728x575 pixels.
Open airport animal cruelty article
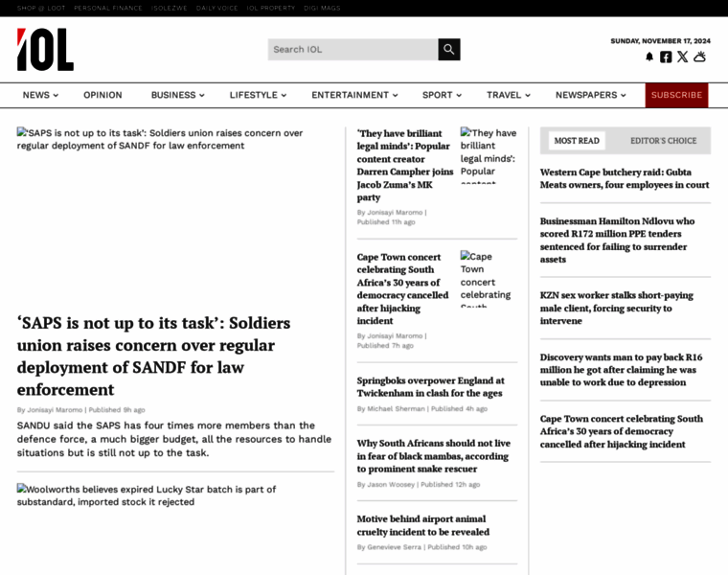pos(423,525)
